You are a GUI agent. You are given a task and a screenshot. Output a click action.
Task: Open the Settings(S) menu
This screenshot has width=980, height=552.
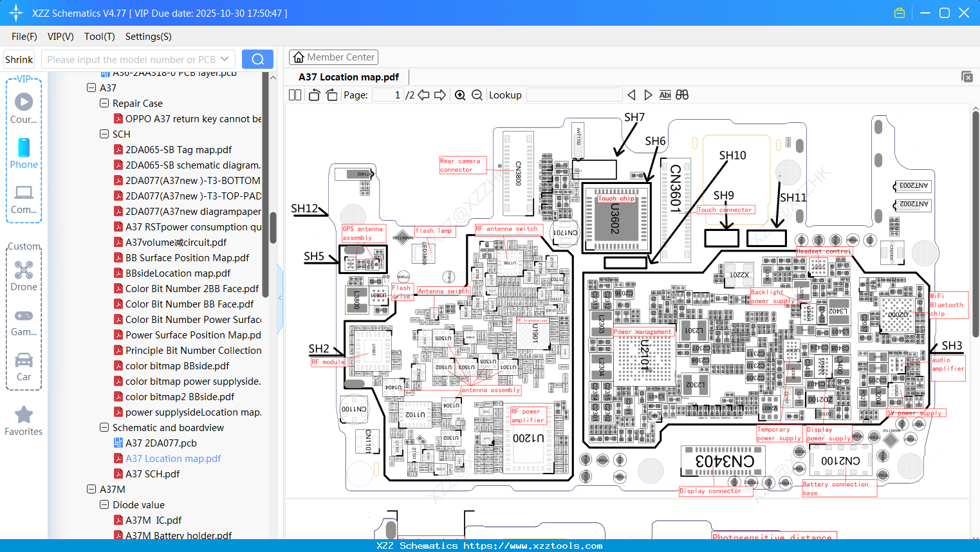(149, 37)
